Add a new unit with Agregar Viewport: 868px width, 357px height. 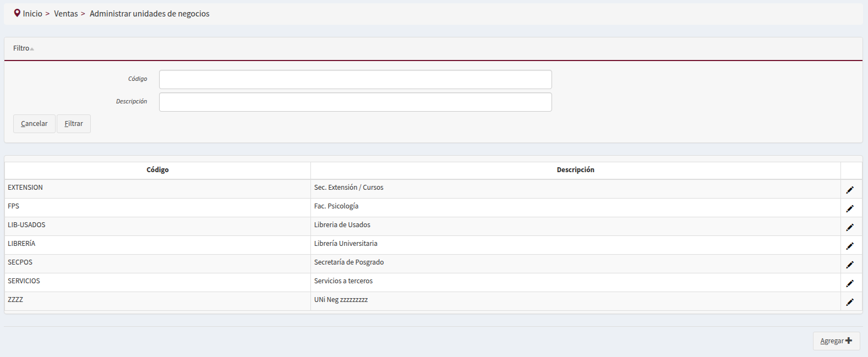(x=836, y=341)
